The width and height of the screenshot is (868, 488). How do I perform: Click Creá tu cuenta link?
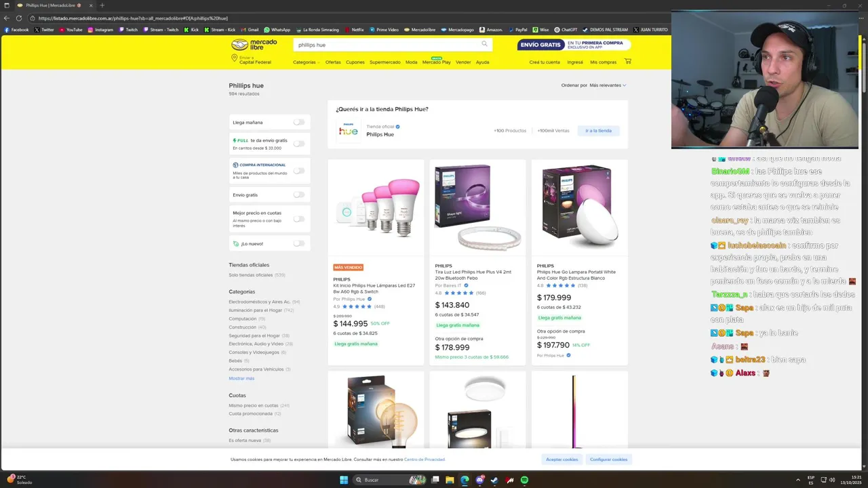coord(545,62)
